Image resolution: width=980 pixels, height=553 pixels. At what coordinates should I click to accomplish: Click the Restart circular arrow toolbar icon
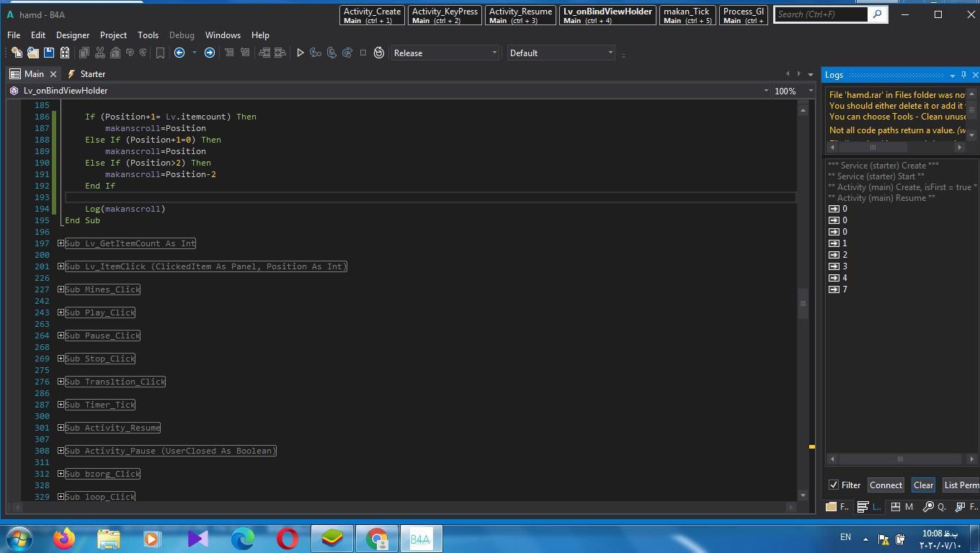[x=379, y=53]
